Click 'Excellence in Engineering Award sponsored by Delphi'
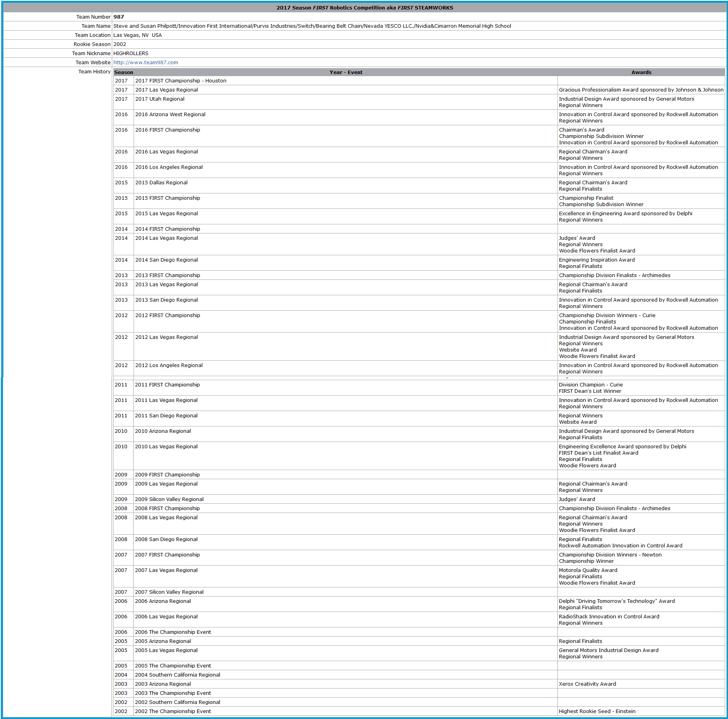This screenshot has width=728, height=719. coord(626,214)
